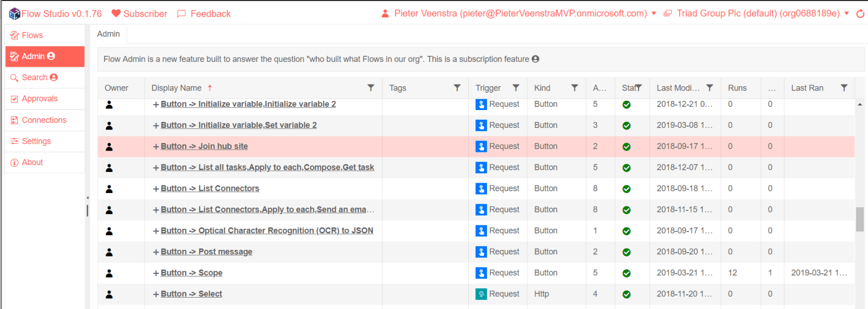
Task: Open Flows in the sidebar
Action: click(44, 35)
